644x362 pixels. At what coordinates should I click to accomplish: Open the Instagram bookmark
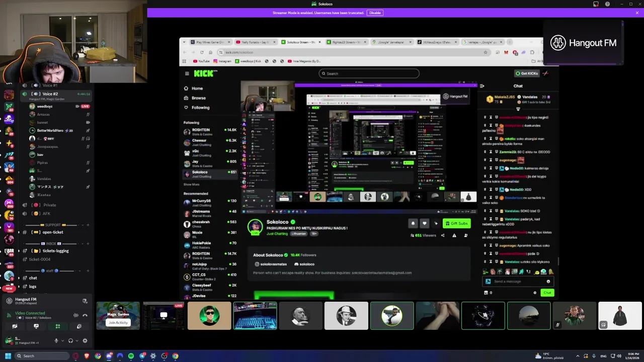pyautogui.click(x=222, y=61)
